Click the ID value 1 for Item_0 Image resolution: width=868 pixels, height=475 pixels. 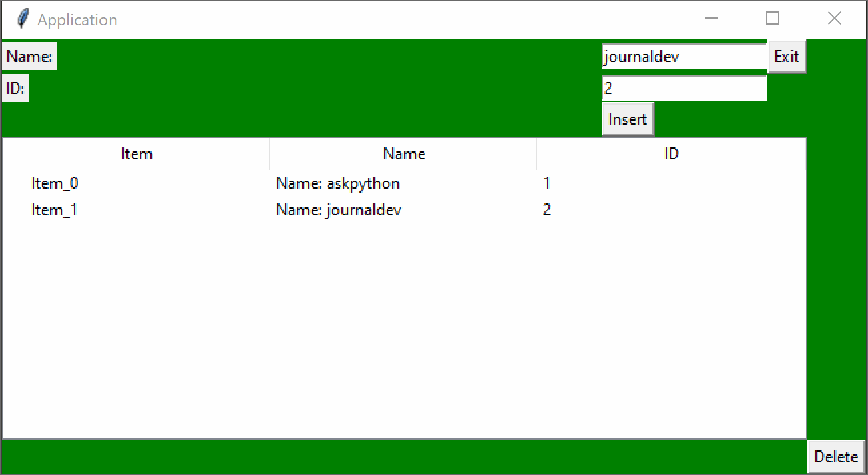(546, 183)
